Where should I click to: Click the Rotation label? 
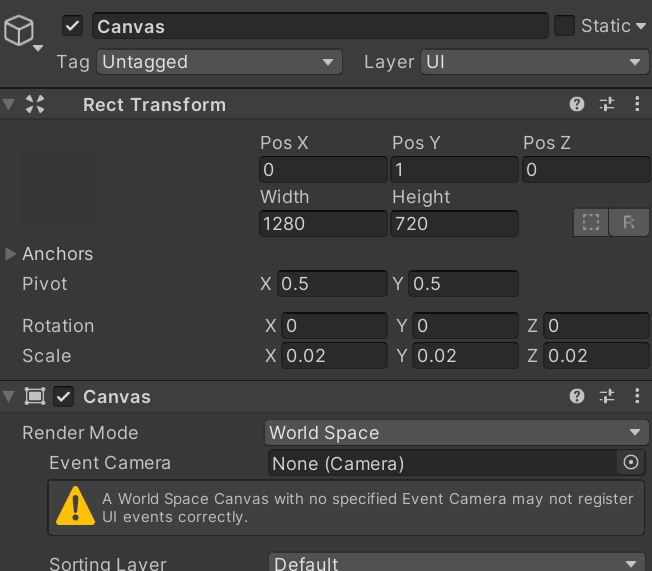click(58, 326)
